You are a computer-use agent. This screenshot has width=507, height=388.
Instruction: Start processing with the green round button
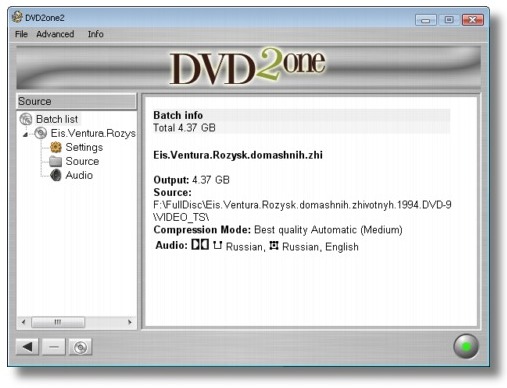(466, 346)
